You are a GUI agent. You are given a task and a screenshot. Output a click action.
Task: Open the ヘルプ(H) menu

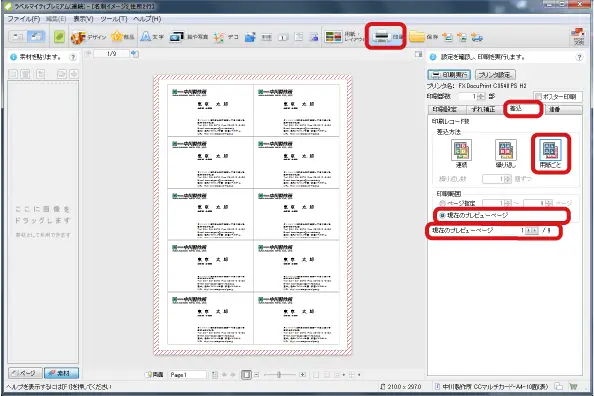pos(147,19)
